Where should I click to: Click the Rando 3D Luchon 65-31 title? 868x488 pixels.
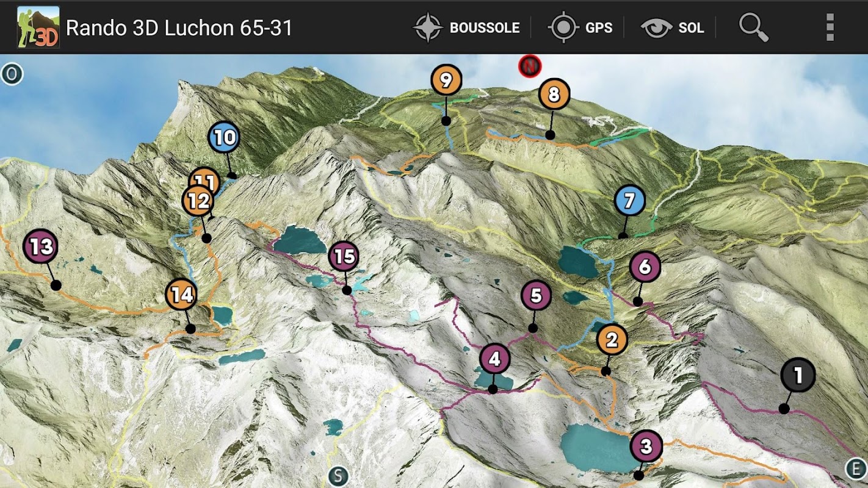tap(179, 28)
